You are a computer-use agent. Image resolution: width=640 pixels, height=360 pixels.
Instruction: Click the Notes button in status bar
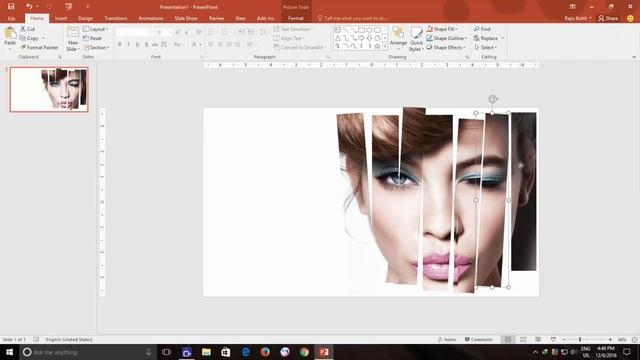[x=447, y=340]
